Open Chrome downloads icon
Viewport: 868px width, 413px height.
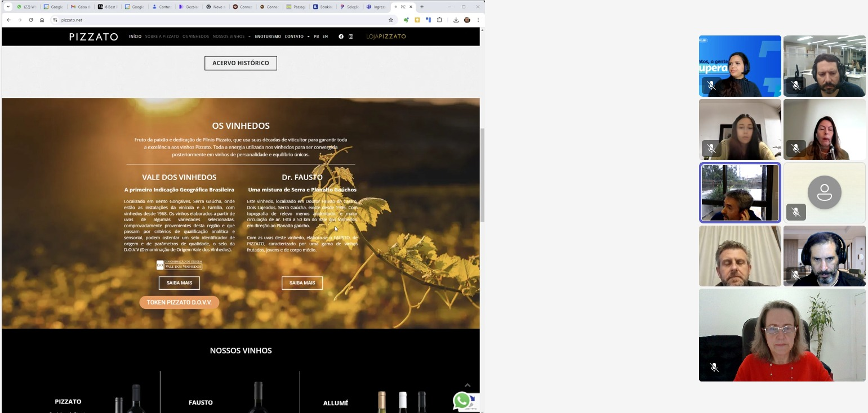click(456, 20)
